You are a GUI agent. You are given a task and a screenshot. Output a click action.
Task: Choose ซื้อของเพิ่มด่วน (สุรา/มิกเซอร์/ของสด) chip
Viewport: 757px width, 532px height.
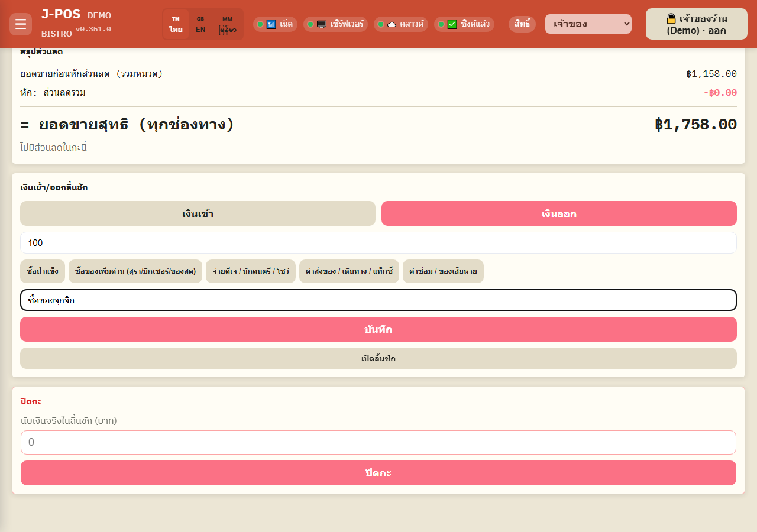[x=135, y=271]
